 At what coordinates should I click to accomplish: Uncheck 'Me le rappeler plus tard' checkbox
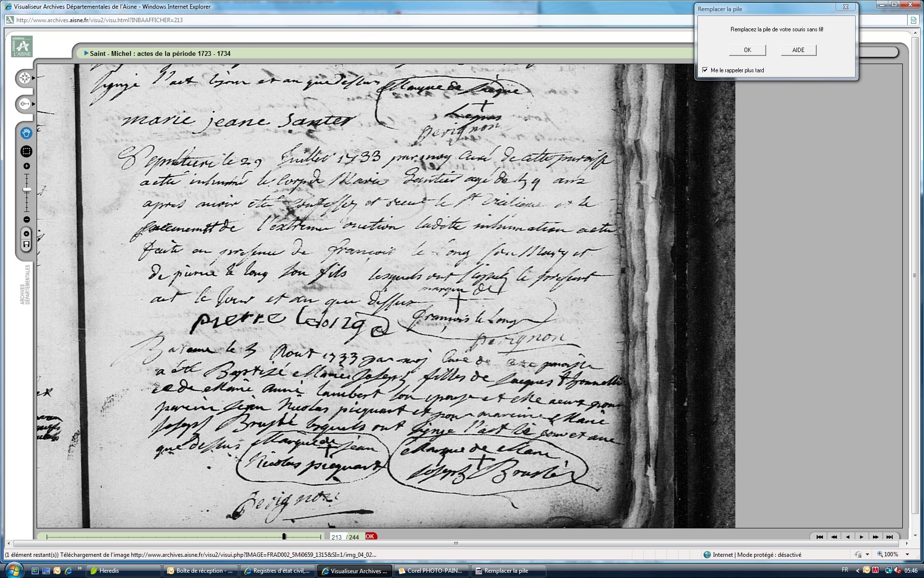click(705, 70)
